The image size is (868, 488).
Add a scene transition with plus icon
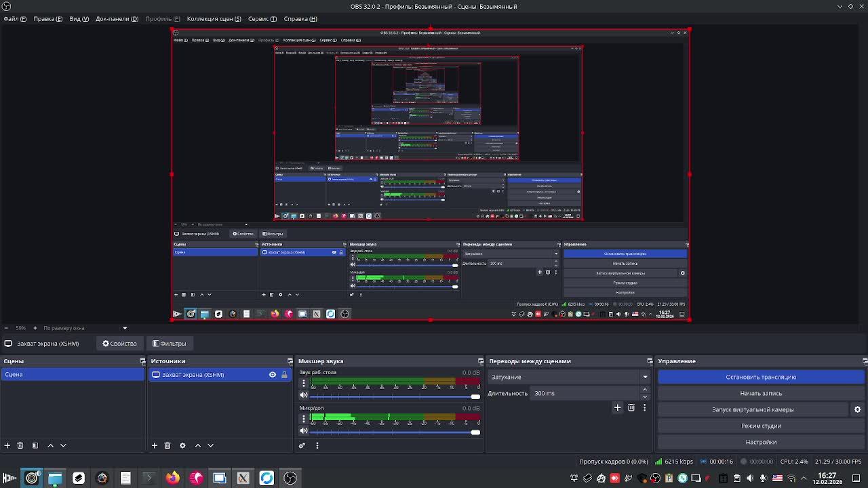pos(617,407)
